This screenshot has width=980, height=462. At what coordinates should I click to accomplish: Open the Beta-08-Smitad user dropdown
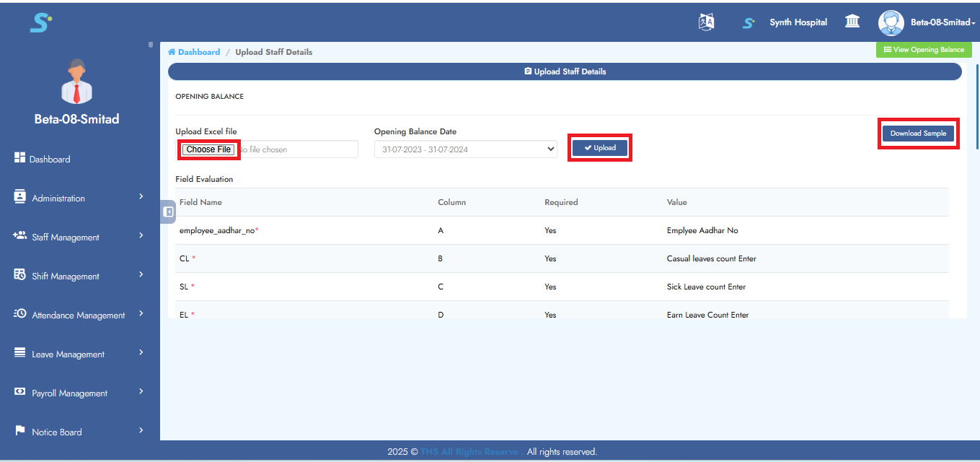[x=943, y=22]
